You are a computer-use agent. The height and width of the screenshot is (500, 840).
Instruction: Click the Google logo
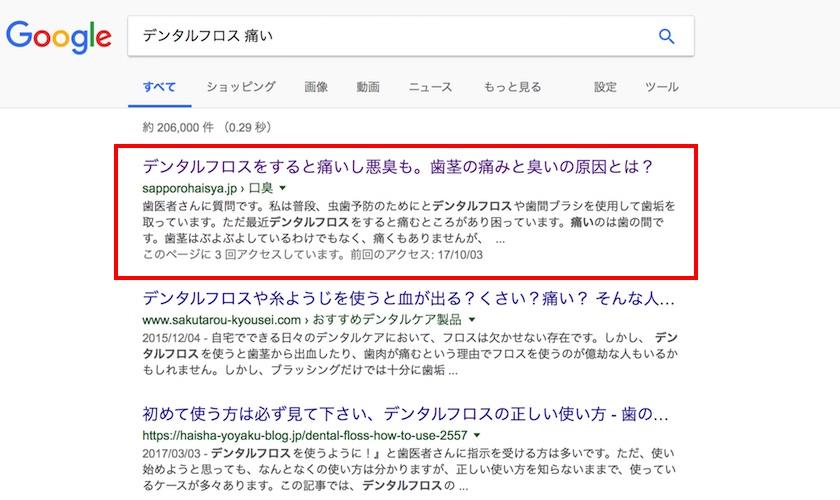[59, 36]
